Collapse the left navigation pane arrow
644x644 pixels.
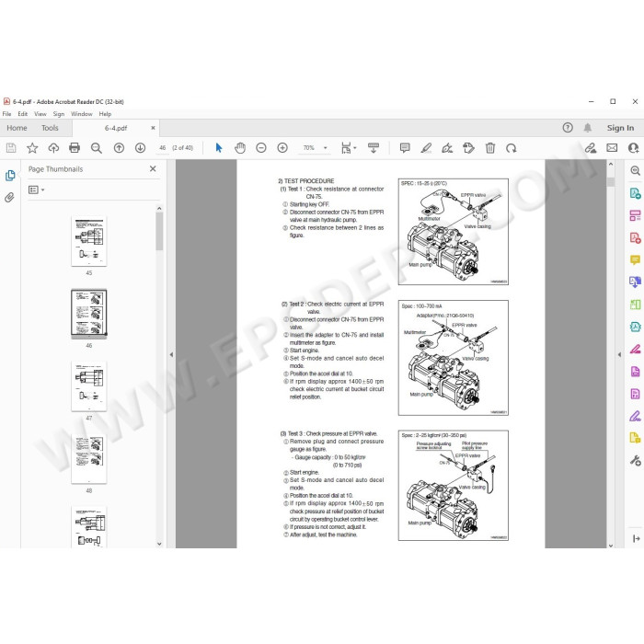171,354
